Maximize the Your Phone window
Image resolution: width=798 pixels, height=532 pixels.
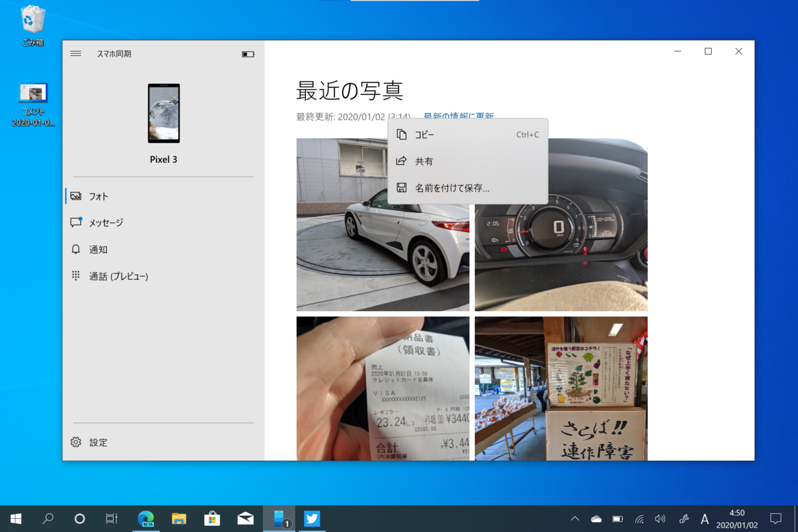tap(708, 51)
